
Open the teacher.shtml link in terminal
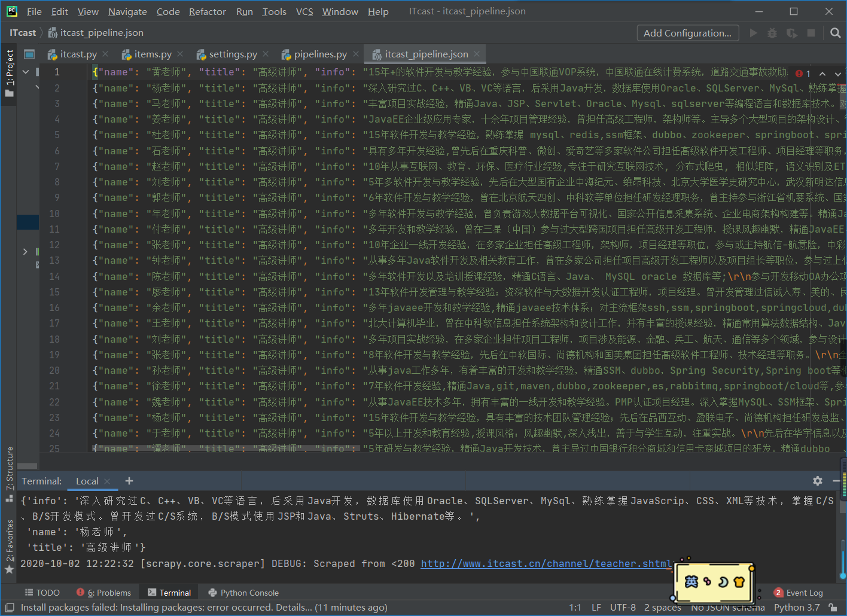coord(547,563)
